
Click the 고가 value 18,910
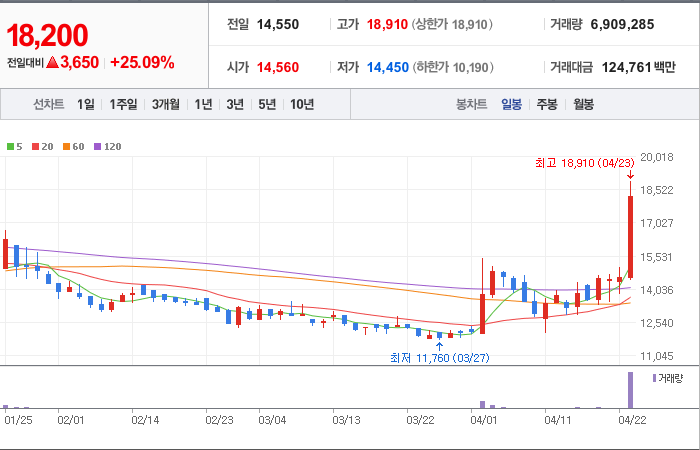click(x=387, y=24)
